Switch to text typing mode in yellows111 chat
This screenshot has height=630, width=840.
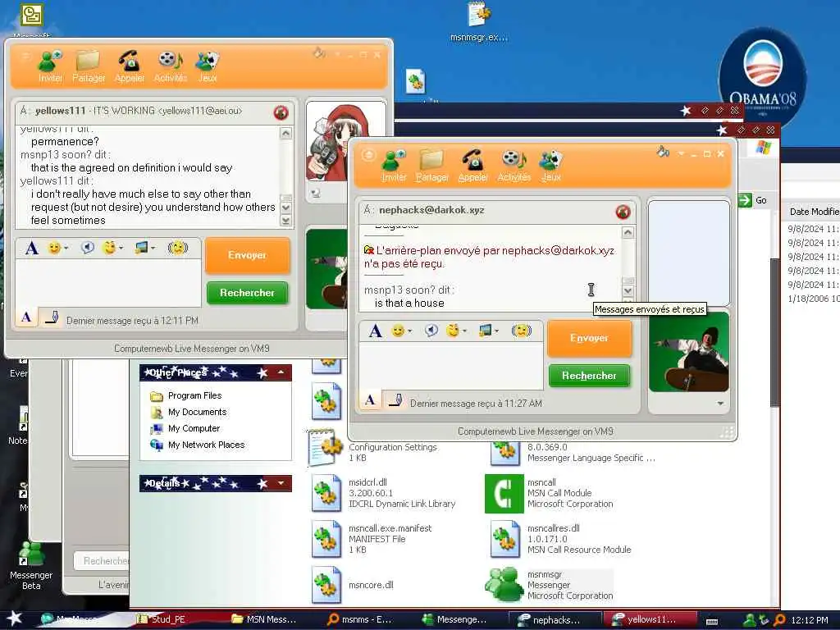[x=26, y=317]
